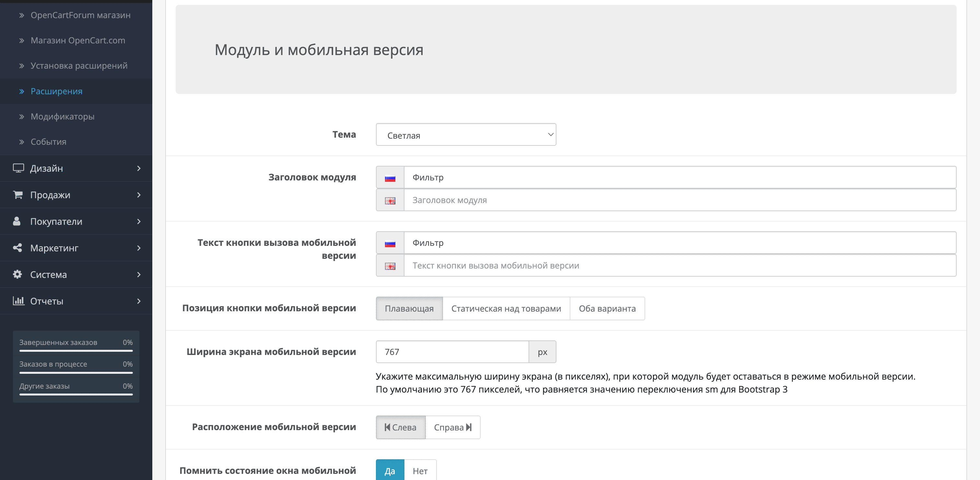Click Расположение мобильной версии label
This screenshot has height=480, width=980.
(x=274, y=427)
